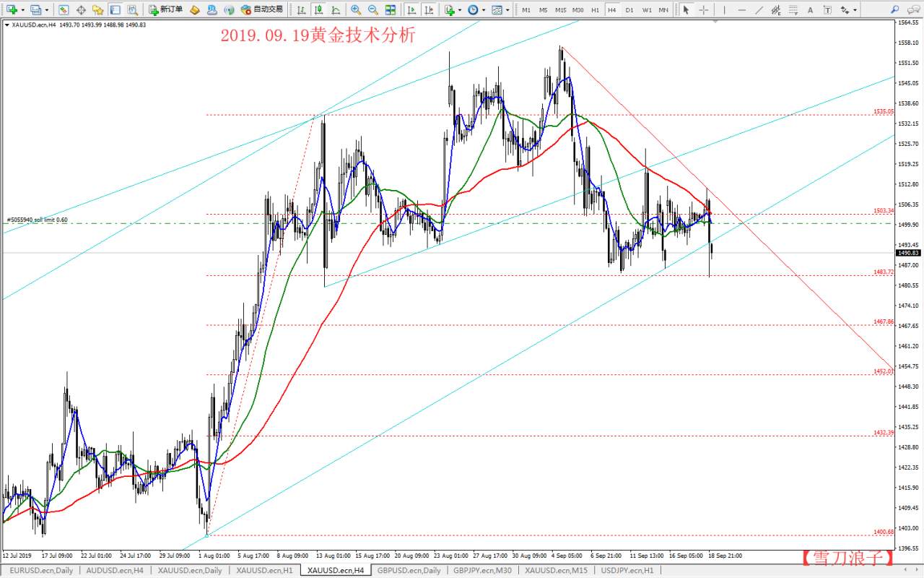Open the new chart dropdown arrow
This screenshot has width=924, height=578.
click(x=22, y=10)
